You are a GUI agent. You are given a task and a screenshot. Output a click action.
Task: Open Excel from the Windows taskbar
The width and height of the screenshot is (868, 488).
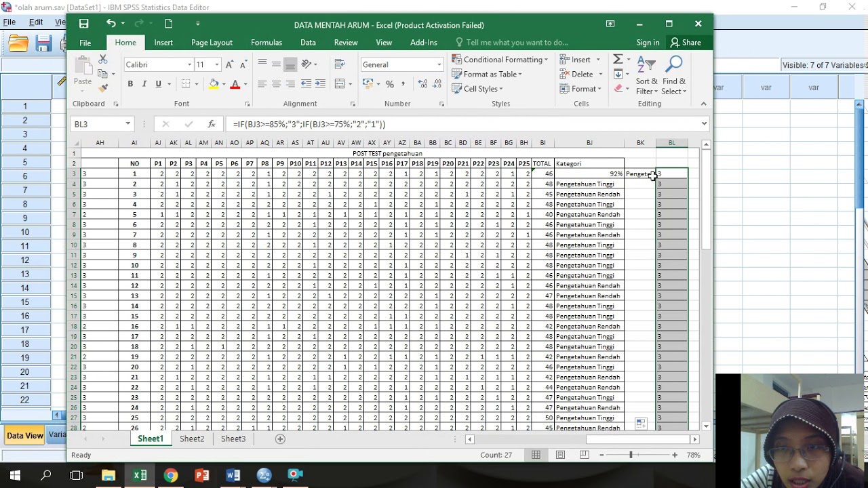140,474
